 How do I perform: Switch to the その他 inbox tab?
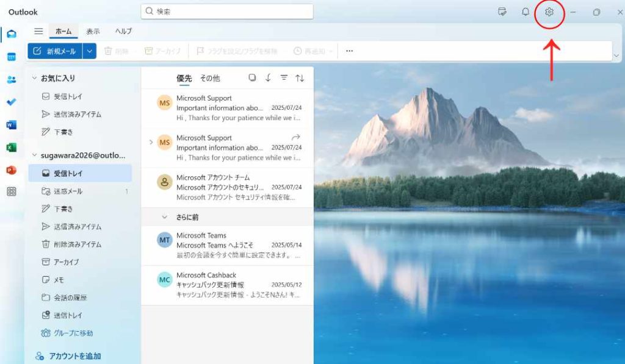coord(210,78)
